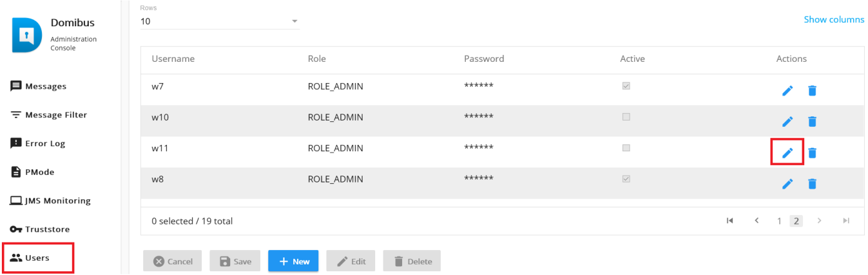868x275 pixels.
Task: Click ROLE_ADMIN in the w7 row
Action: 335,86
